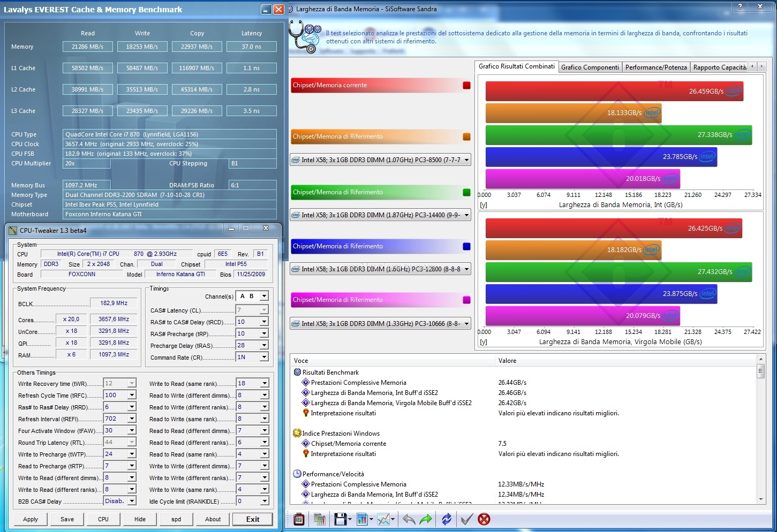This screenshot has height=532, width=777.
Task: Click the EVEREST Memory Read 21286 MB/s field
Action: coord(88,47)
